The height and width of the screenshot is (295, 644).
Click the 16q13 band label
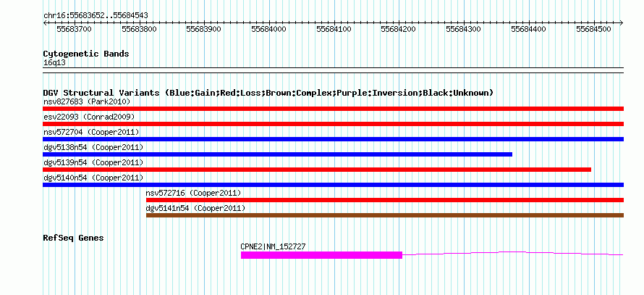(x=54, y=63)
